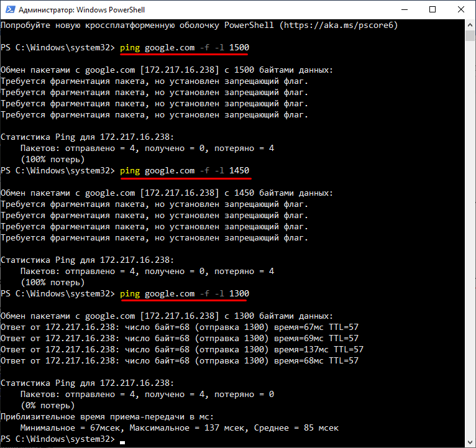Click the window title 'Администратор: Windows PowerShell'
Screen dimensions: 476x448
pyautogui.click(x=81, y=10)
